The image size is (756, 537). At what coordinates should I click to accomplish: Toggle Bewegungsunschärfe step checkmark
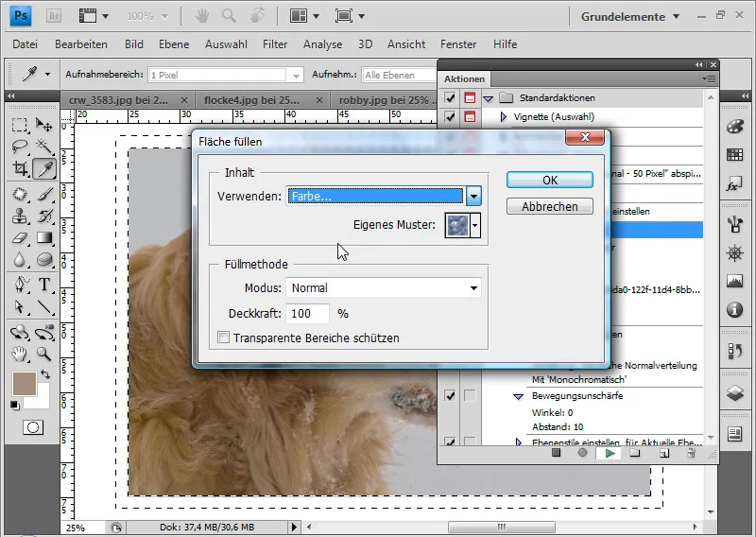click(x=451, y=395)
